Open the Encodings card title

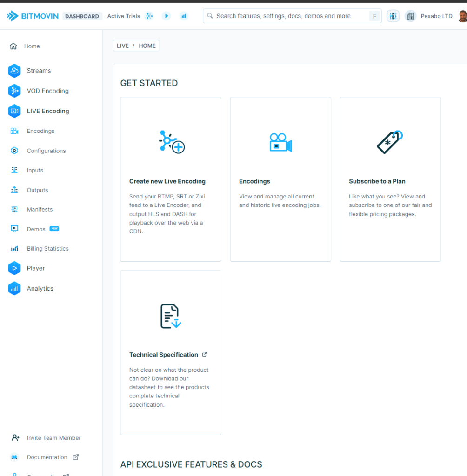coord(254,181)
